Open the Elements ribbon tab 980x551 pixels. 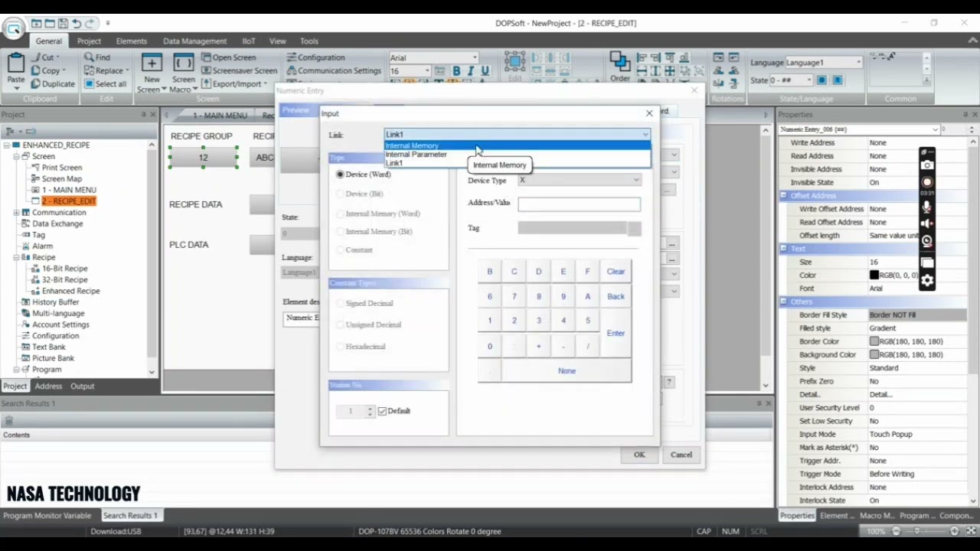click(132, 41)
